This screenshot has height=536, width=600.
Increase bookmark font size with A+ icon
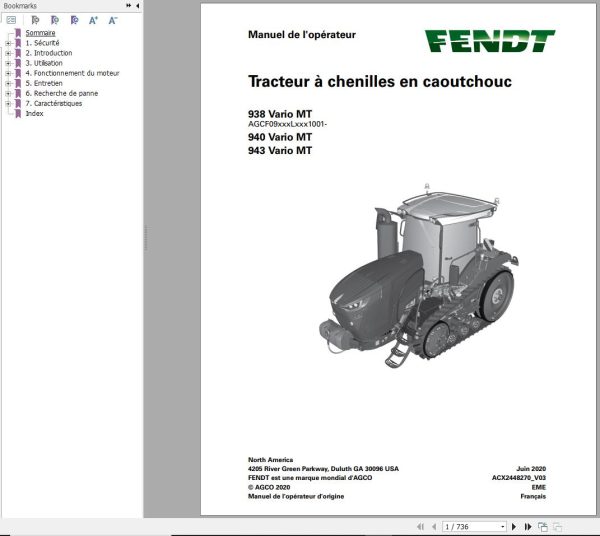pos(93,21)
